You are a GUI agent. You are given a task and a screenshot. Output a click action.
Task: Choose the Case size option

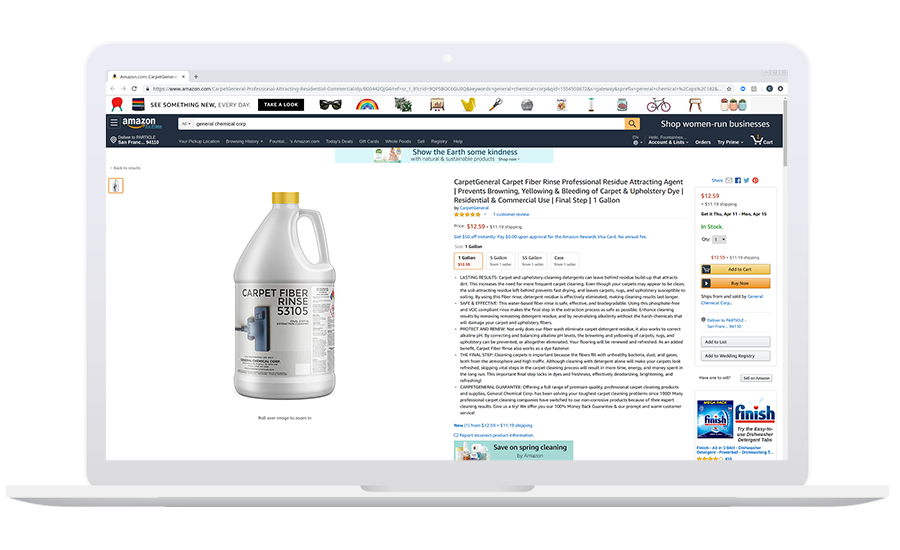[564, 261]
